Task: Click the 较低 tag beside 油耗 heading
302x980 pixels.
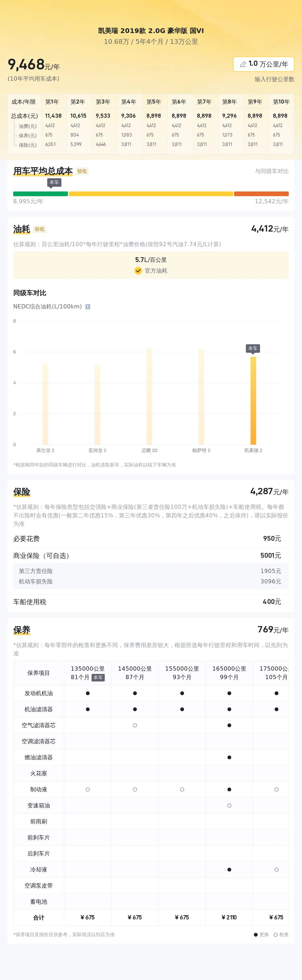Action: (x=40, y=229)
